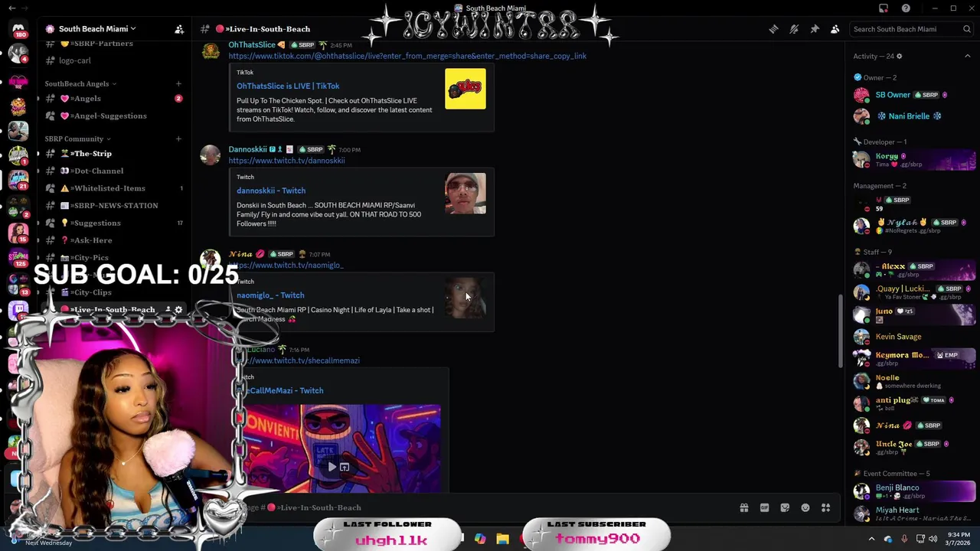
Task: Open the Ask-Here channel
Action: click(x=113, y=240)
